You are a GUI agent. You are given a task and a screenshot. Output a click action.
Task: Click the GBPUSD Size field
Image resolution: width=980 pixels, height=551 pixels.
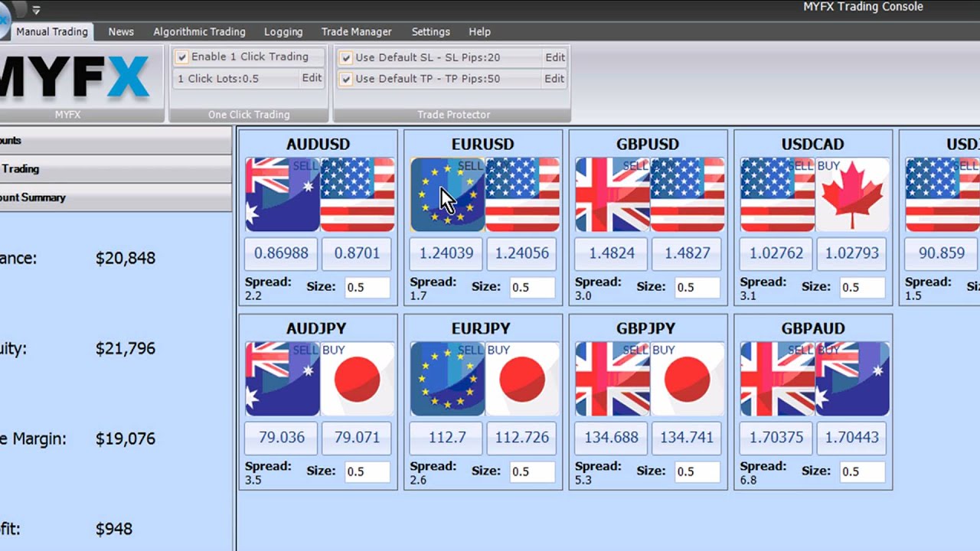coord(697,288)
